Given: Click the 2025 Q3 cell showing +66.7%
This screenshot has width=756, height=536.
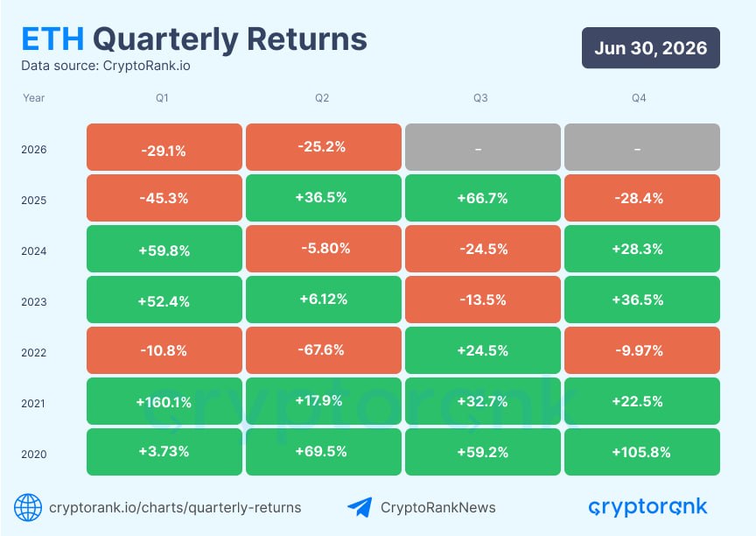Looking at the screenshot, I should [483, 198].
